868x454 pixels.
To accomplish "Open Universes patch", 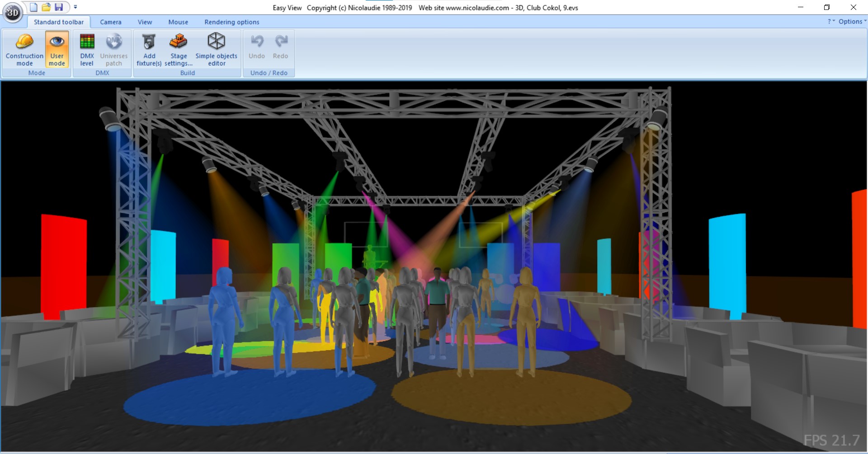I will 113,50.
